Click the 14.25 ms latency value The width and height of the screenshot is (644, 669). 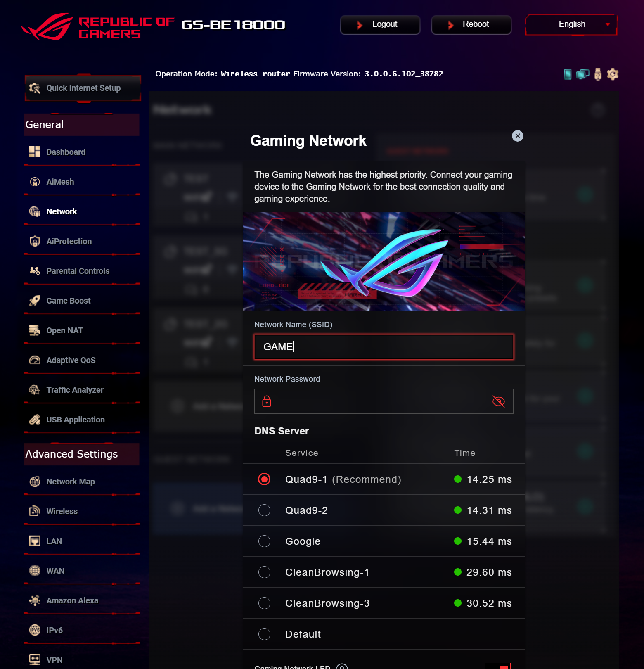489,479
